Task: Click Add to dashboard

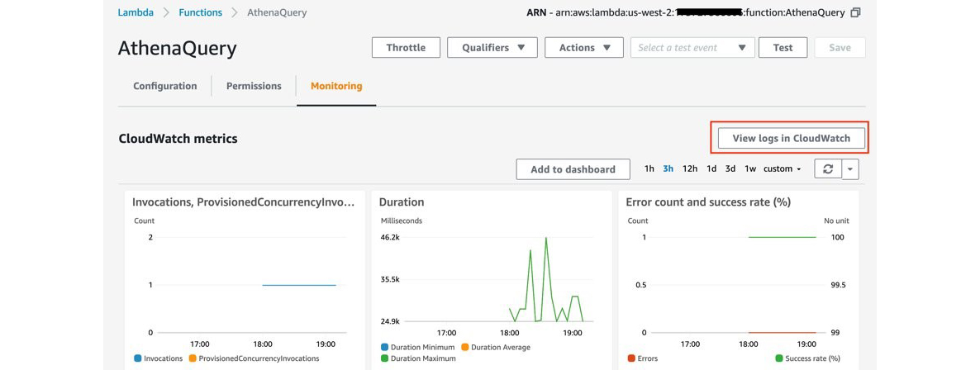Action: tap(573, 168)
